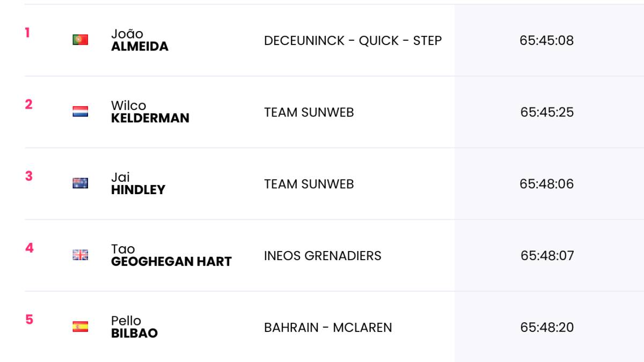Image resolution: width=644 pixels, height=362 pixels.
Task: Click the Spain flag beside Bilbao
Action: (x=80, y=327)
